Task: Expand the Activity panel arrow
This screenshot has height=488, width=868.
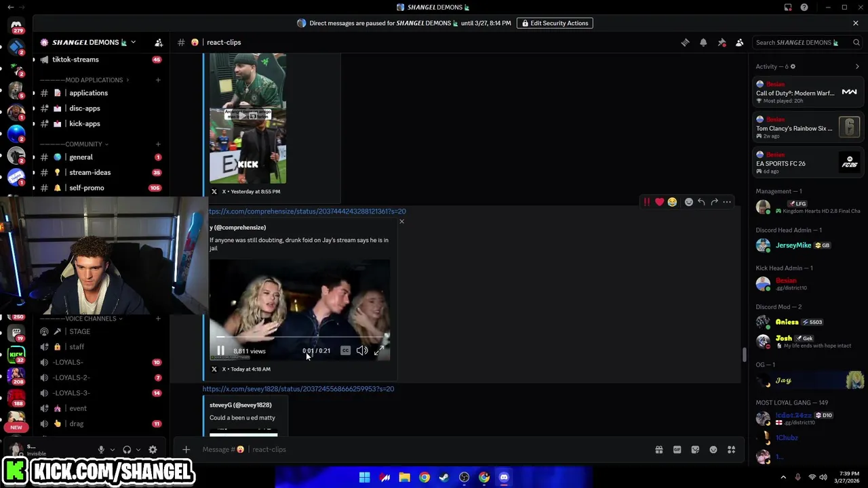Action: click(857, 66)
